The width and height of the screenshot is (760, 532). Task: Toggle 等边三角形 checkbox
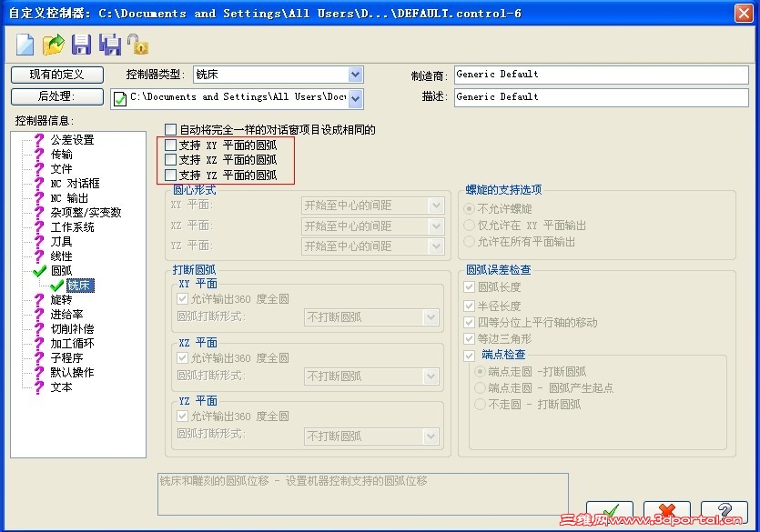click(469, 339)
